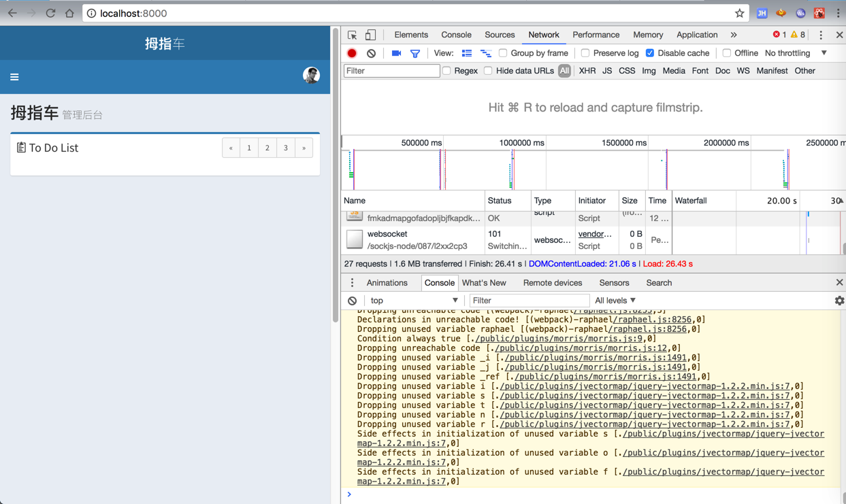Click the browser address bar
This screenshot has height=504, width=846.
(415, 13)
